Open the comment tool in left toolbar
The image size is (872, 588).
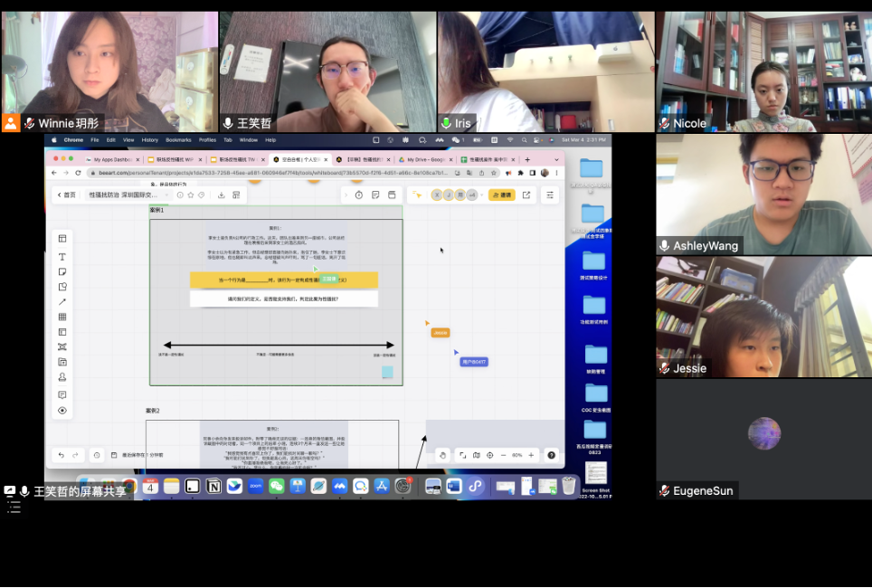point(62,395)
